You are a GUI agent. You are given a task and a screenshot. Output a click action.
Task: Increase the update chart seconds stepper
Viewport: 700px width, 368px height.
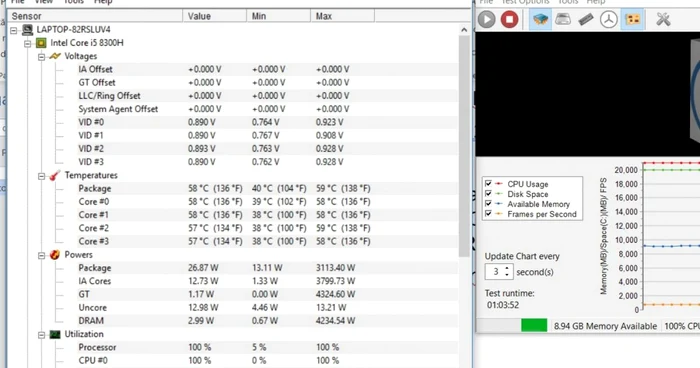tap(507, 268)
